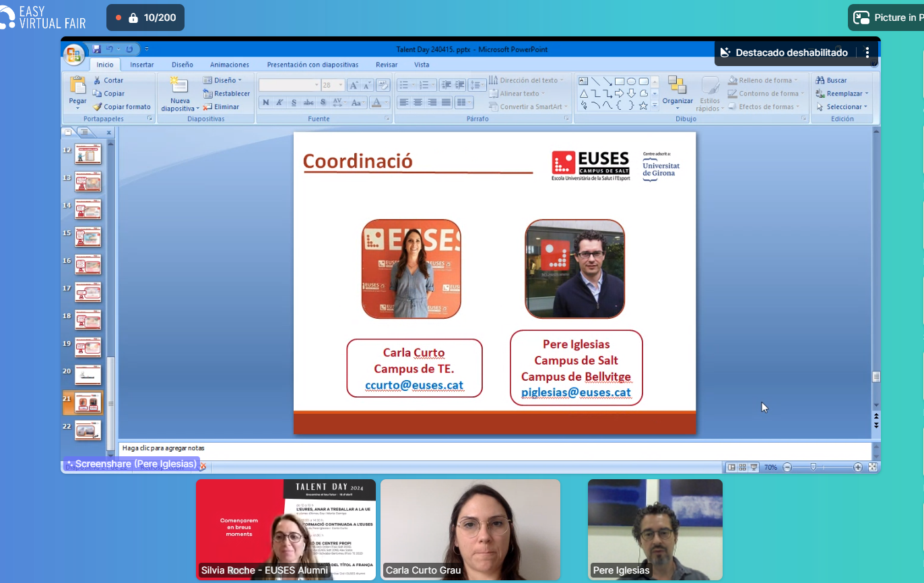Click the Save icon in quick access toolbar
This screenshot has width=924, height=583.
pos(97,49)
